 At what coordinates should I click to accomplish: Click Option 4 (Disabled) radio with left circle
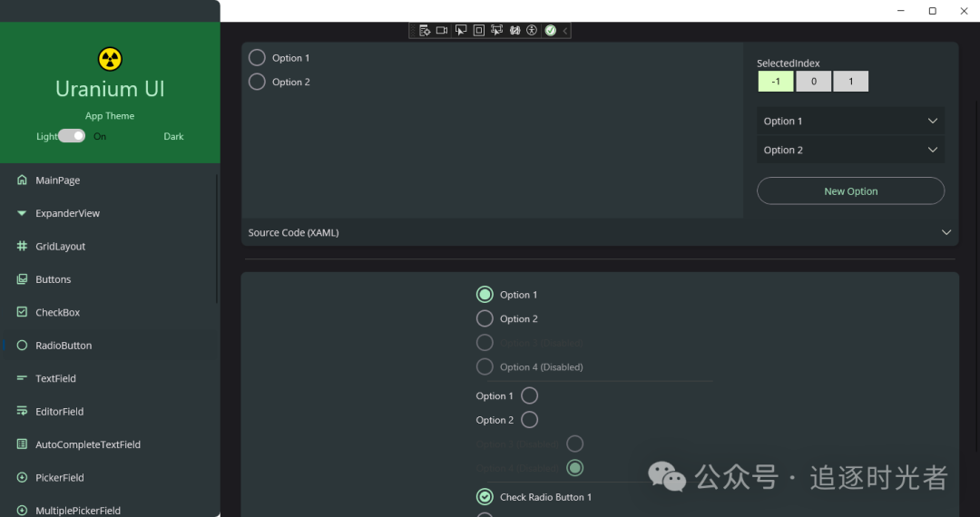pos(485,366)
